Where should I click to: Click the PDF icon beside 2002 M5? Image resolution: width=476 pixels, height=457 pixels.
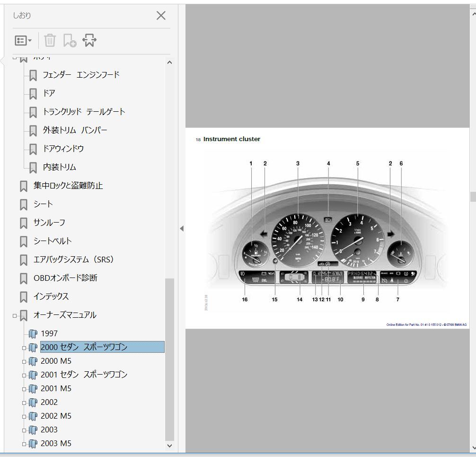pos(33,416)
